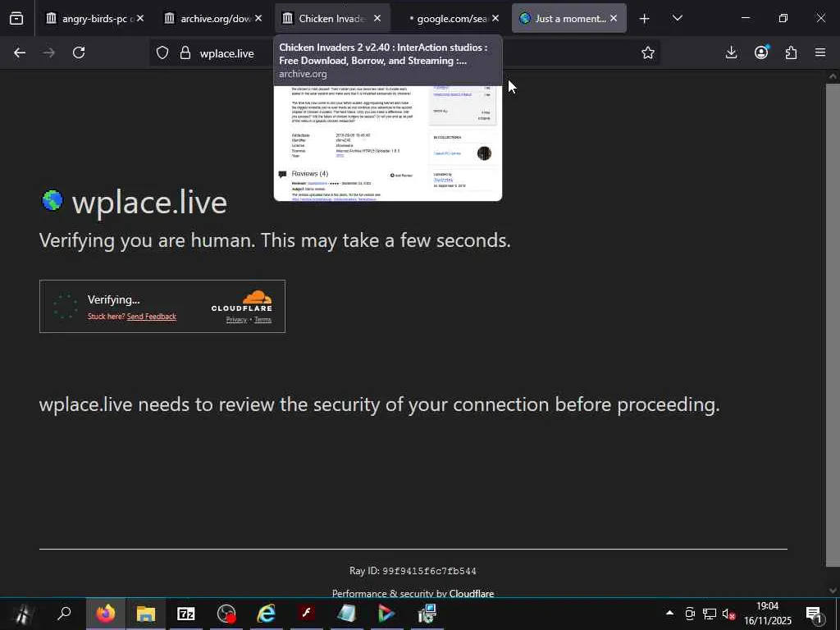Click the wplace.live address bar
Screen dimensions: 840x630
(x=404, y=53)
